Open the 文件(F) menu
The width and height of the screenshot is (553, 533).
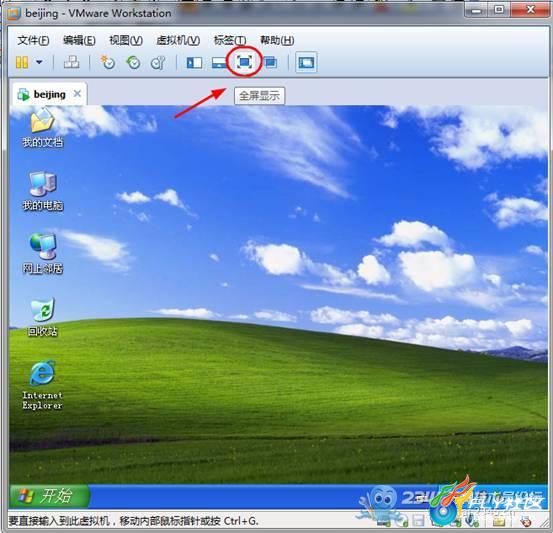click(x=33, y=40)
